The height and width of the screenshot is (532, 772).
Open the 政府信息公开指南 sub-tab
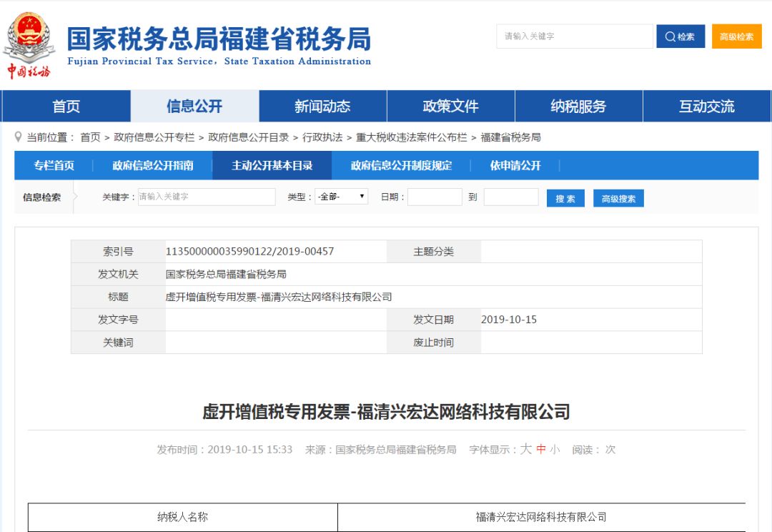(153, 165)
